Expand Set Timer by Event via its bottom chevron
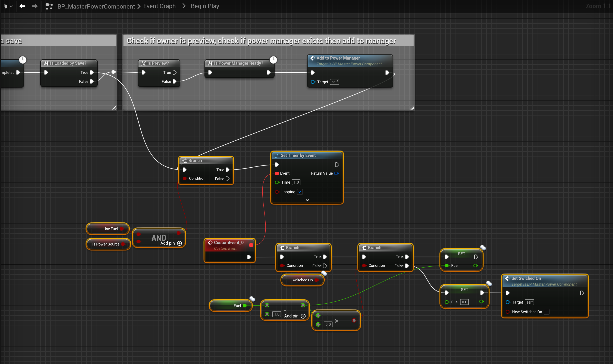The height and width of the screenshot is (364, 613). tap(307, 200)
